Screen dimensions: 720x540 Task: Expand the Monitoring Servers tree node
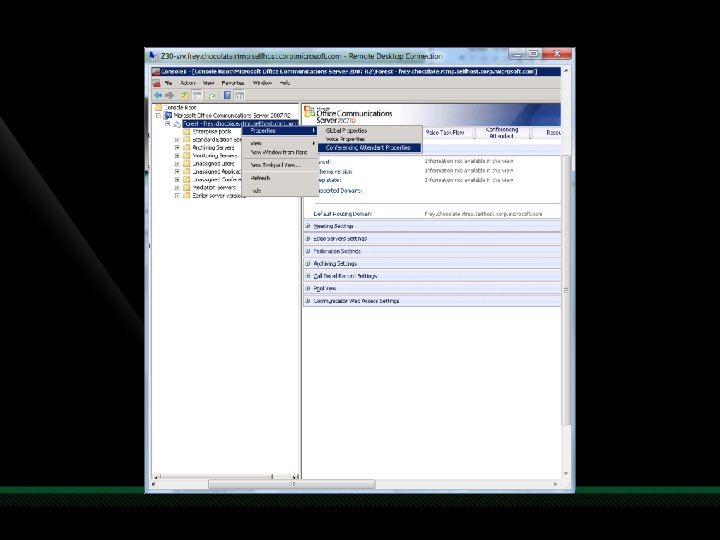(177, 156)
